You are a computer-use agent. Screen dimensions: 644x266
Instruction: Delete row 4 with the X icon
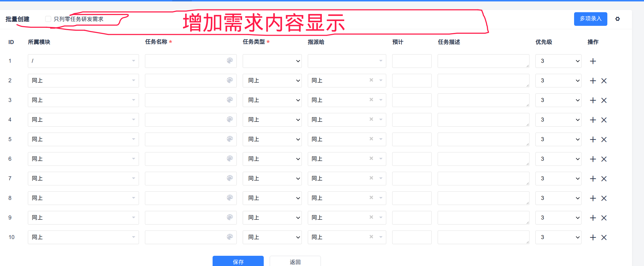coord(604,120)
